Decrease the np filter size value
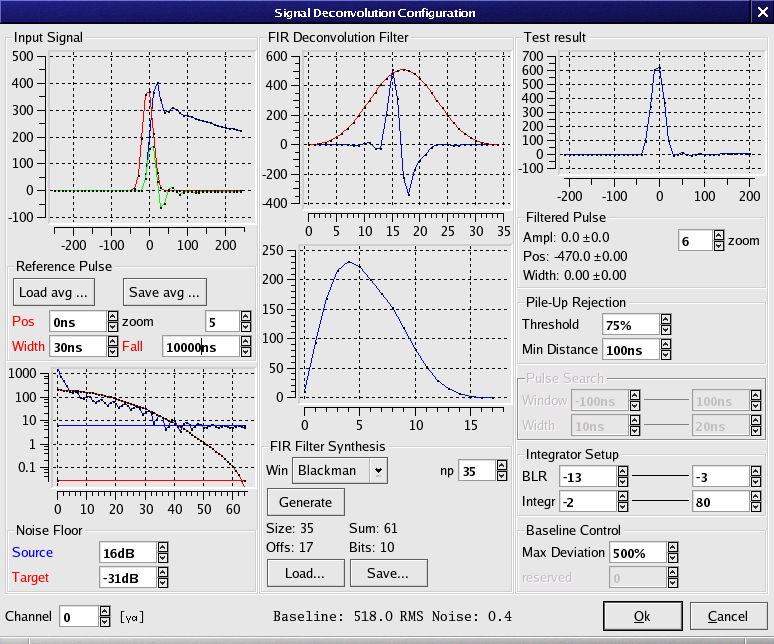The width and height of the screenshot is (774, 644). (502, 476)
